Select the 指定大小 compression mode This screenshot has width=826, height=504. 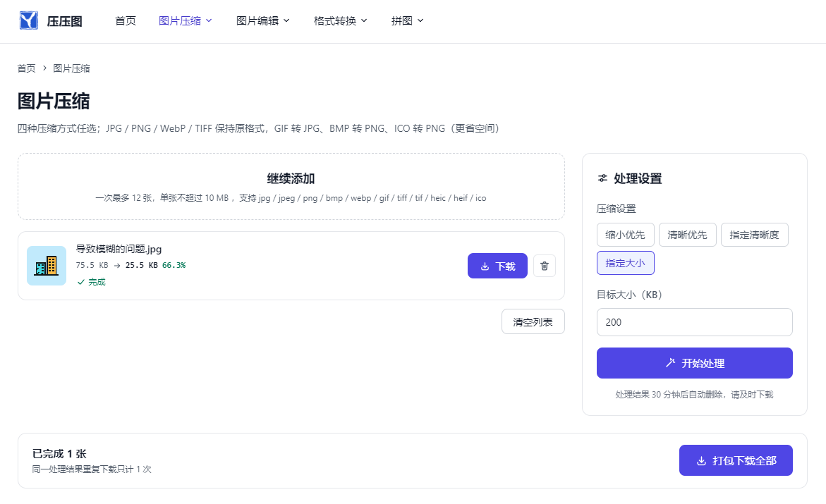625,264
